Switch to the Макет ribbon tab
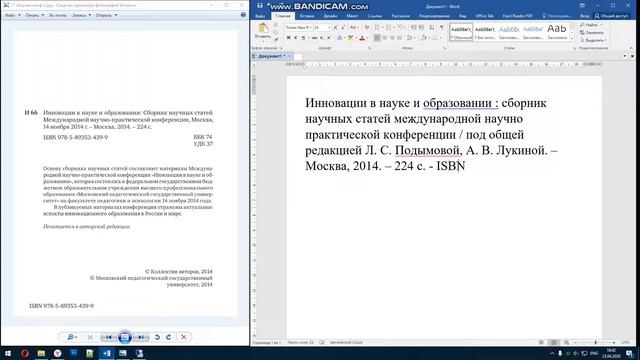 click(x=352, y=16)
